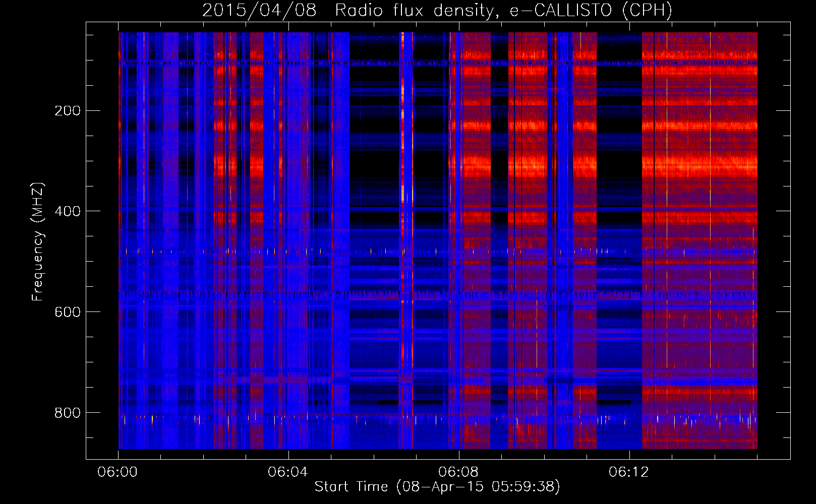Click the 06:08 time tick label
The width and height of the screenshot is (816, 504).
coord(458,472)
